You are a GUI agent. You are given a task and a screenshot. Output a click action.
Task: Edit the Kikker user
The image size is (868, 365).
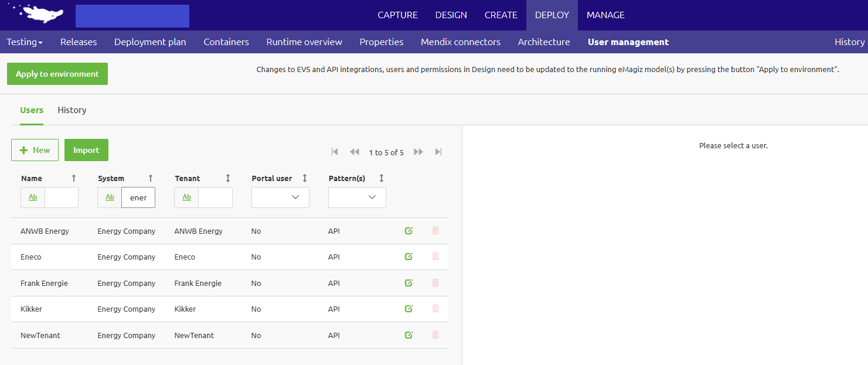[409, 309]
